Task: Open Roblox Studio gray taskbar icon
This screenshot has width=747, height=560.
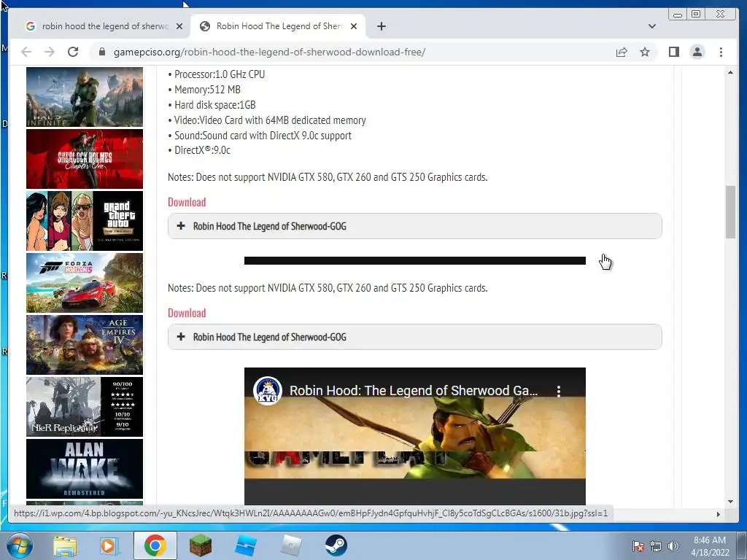Action: (x=291, y=545)
